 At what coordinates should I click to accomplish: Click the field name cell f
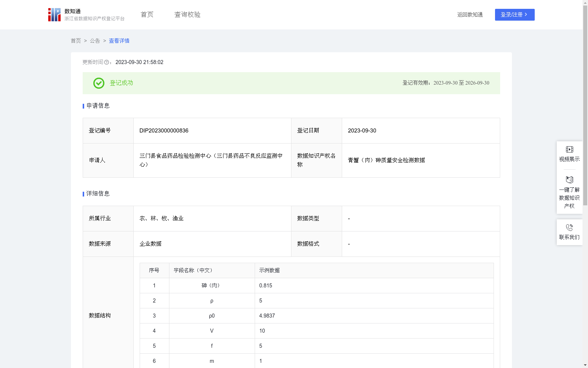coord(212,346)
